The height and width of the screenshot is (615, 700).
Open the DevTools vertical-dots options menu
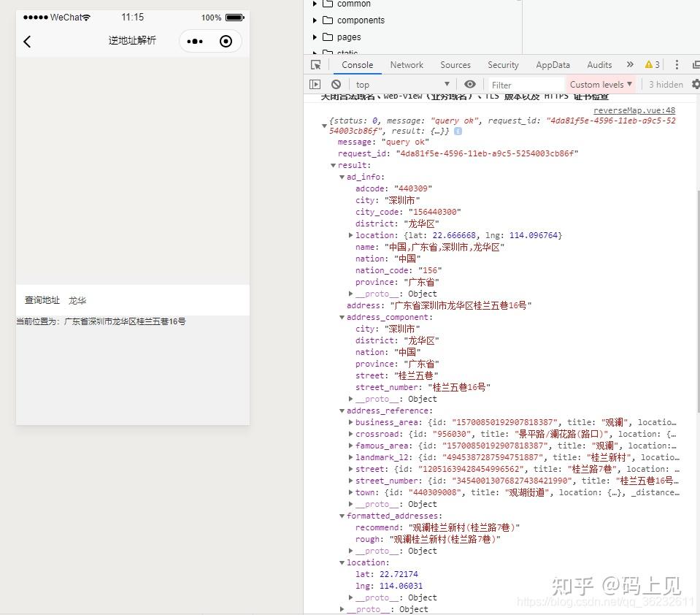677,65
